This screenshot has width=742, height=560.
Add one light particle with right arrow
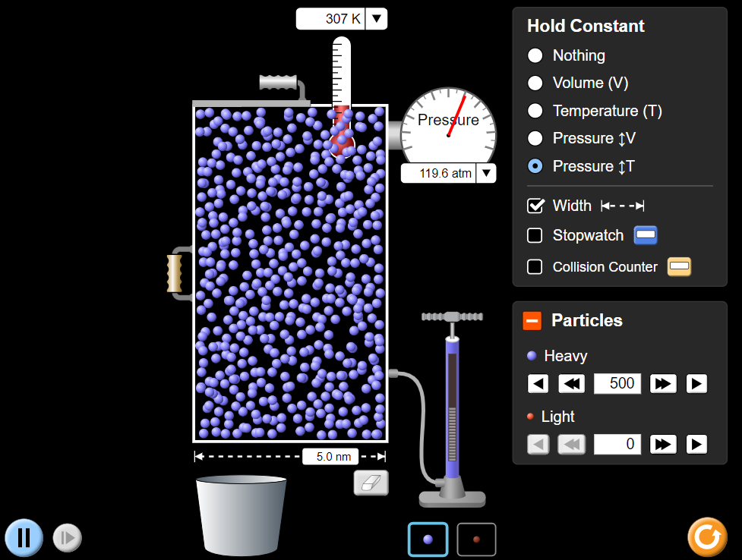(x=696, y=444)
